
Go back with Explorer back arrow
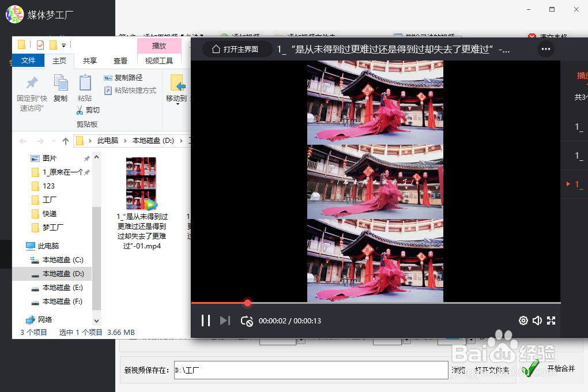coord(23,141)
